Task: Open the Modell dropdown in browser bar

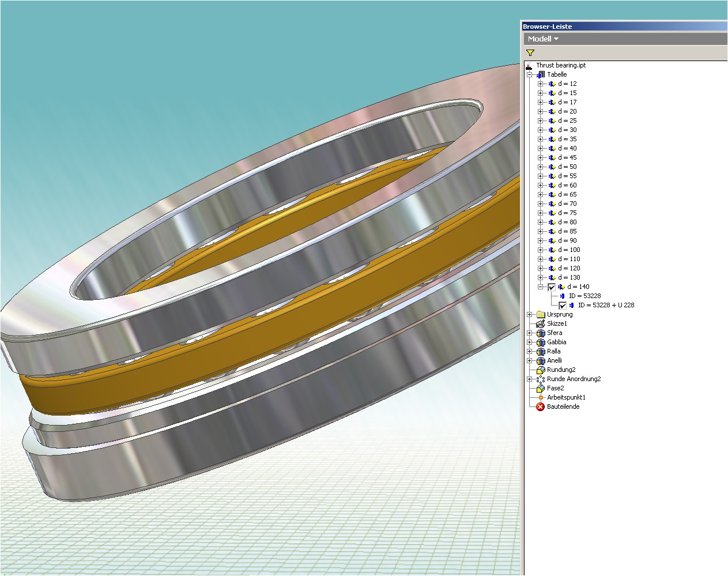Action: (x=543, y=39)
